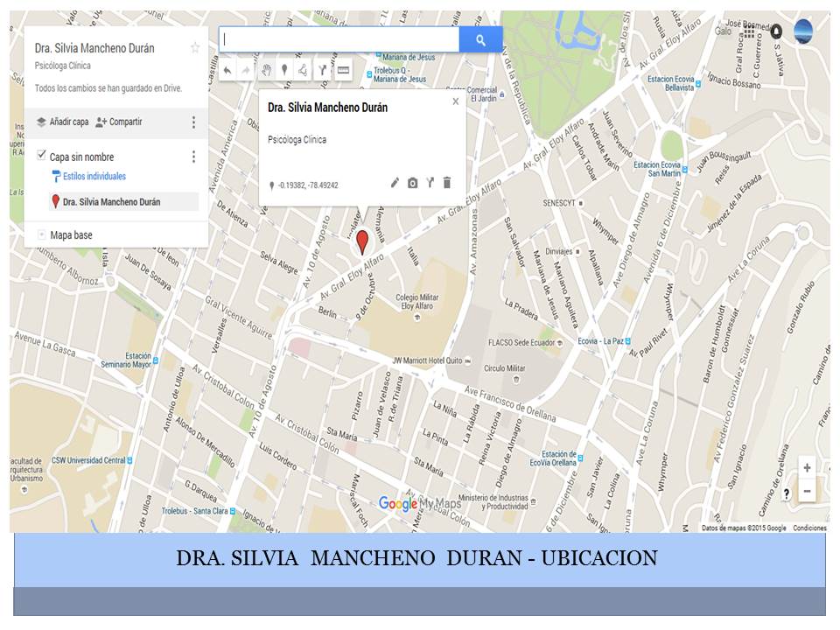
Task: Zoom in with the plus button
Action: tap(807, 468)
